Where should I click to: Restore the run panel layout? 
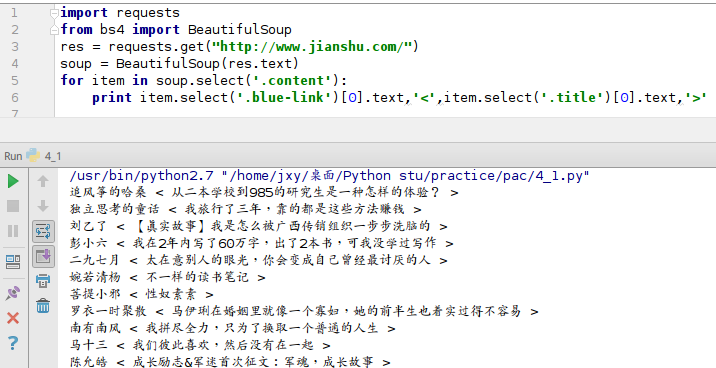coord(13,262)
